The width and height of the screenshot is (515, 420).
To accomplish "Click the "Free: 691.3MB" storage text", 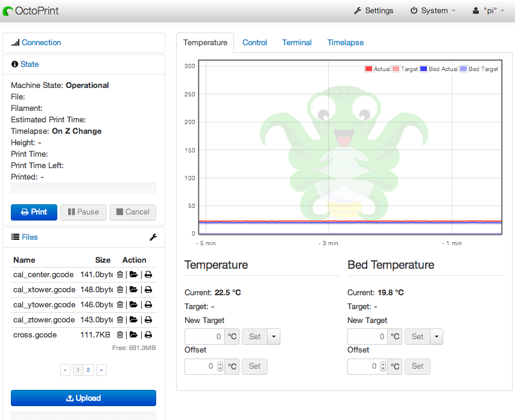I will click(134, 348).
